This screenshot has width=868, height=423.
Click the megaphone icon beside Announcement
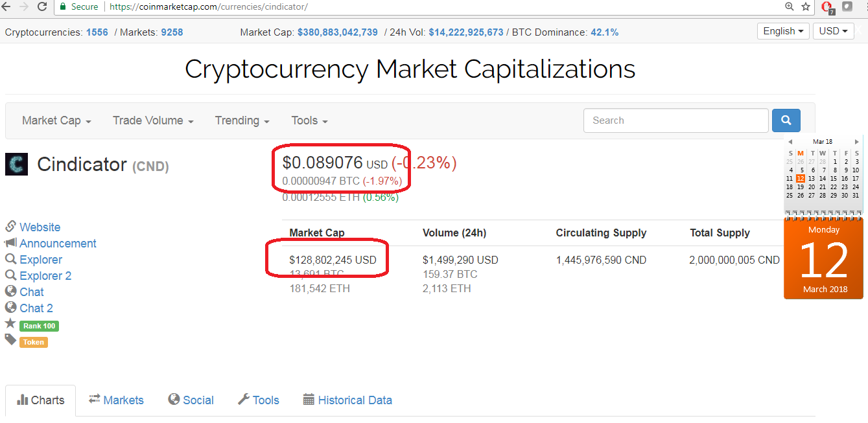10,243
